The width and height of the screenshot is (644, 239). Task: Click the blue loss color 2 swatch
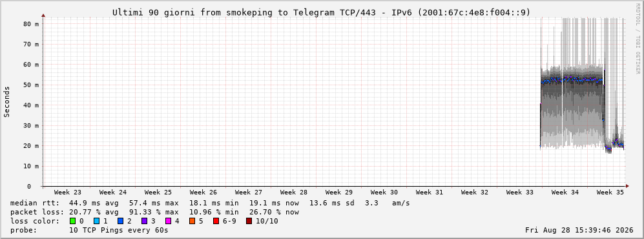click(121, 222)
